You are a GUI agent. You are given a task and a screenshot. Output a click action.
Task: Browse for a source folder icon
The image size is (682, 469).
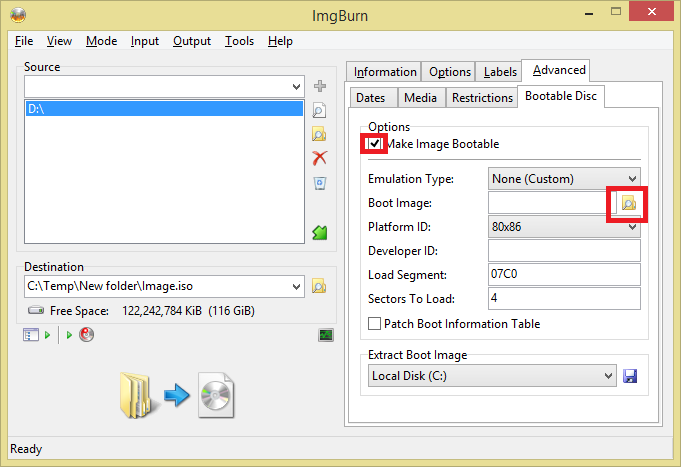pos(319,134)
